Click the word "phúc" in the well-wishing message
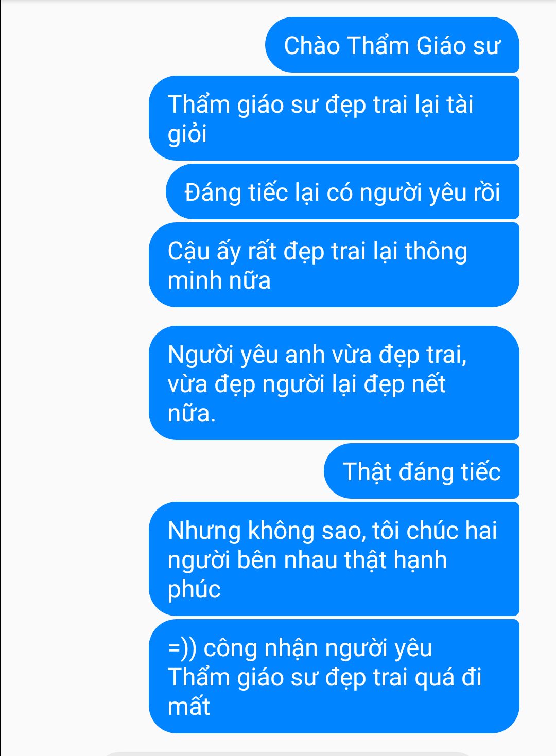 [x=194, y=590]
